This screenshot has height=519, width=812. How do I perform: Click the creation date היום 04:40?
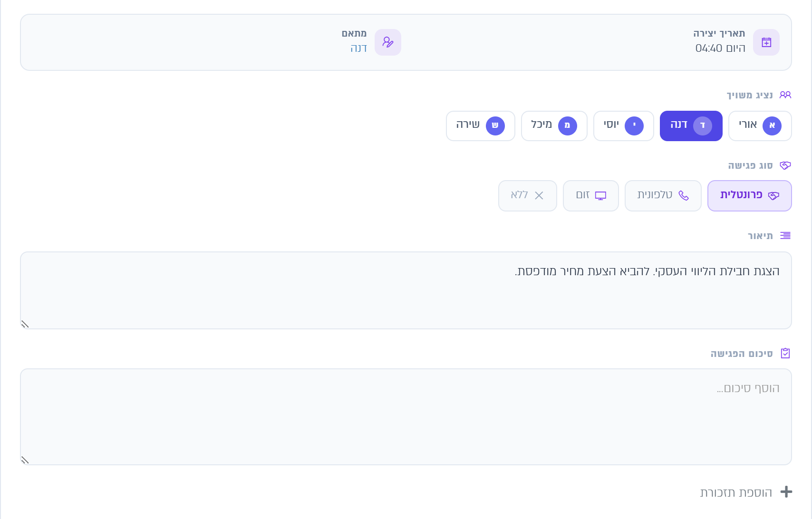tap(720, 48)
